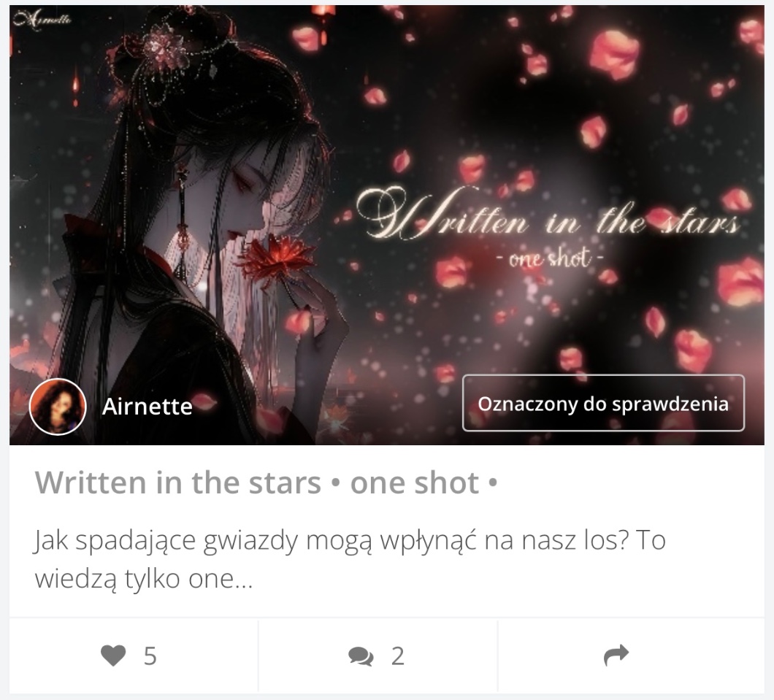Click the Airnette watermark logo on cover
Image resolution: width=774 pixels, height=700 pixels.
[42, 19]
